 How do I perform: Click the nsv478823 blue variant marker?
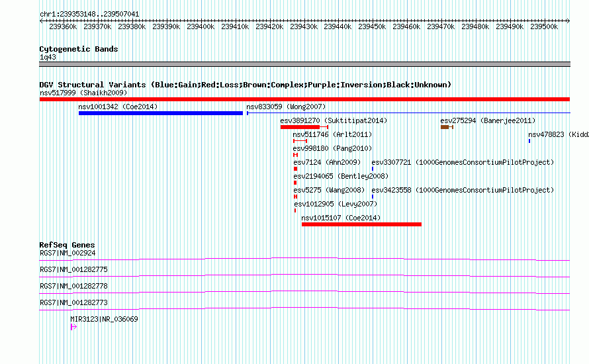[529, 141]
